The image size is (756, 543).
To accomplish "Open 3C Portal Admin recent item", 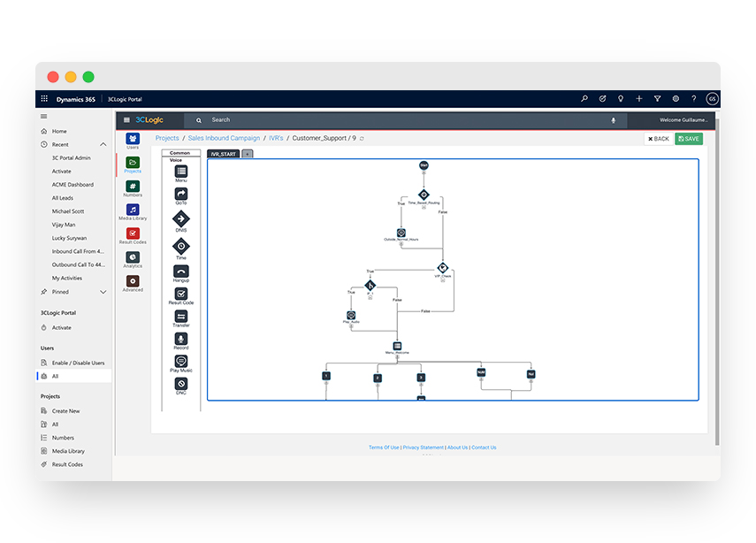I will pyautogui.click(x=72, y=158).
